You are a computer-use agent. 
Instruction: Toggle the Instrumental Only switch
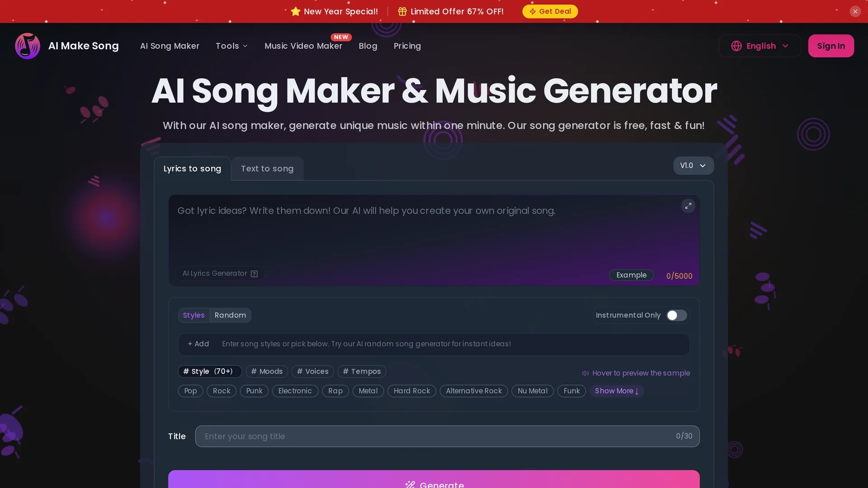[x=677, y=315]
